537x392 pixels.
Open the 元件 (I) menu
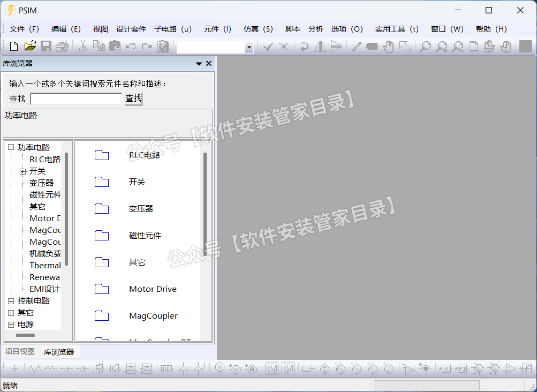pos(217,29)
